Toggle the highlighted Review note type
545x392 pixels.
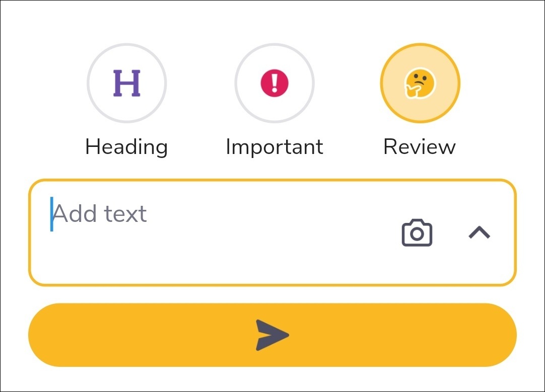(420, 83)
